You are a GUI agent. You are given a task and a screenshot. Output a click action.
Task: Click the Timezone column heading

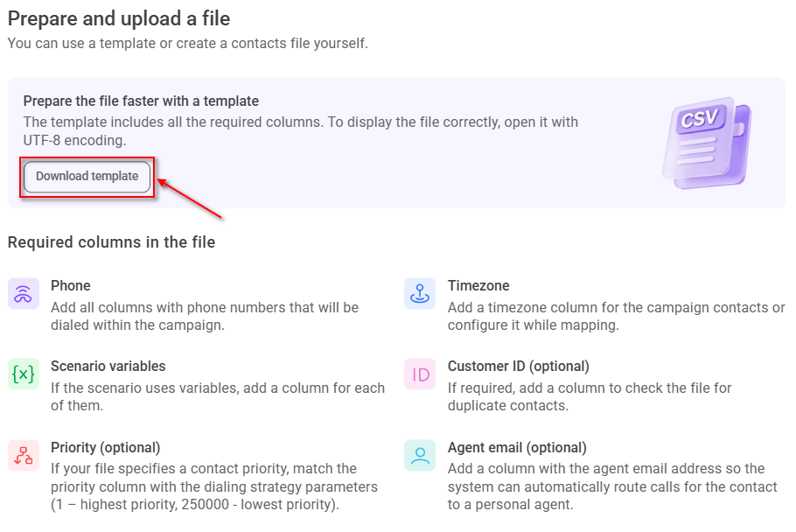tap(478, 286)
